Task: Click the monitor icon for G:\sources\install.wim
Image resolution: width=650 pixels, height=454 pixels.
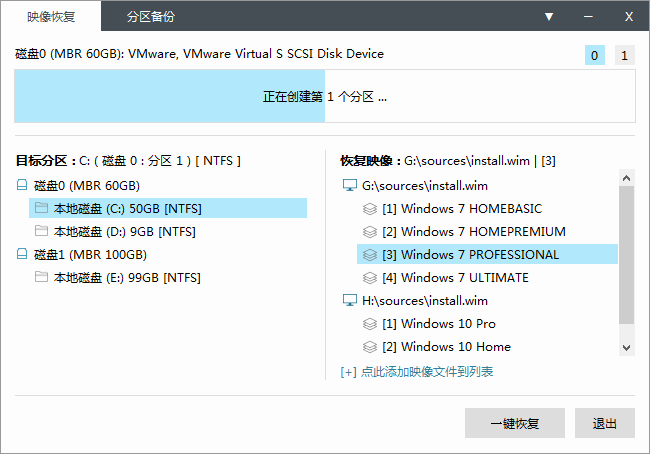Action: tap(349, 186)
